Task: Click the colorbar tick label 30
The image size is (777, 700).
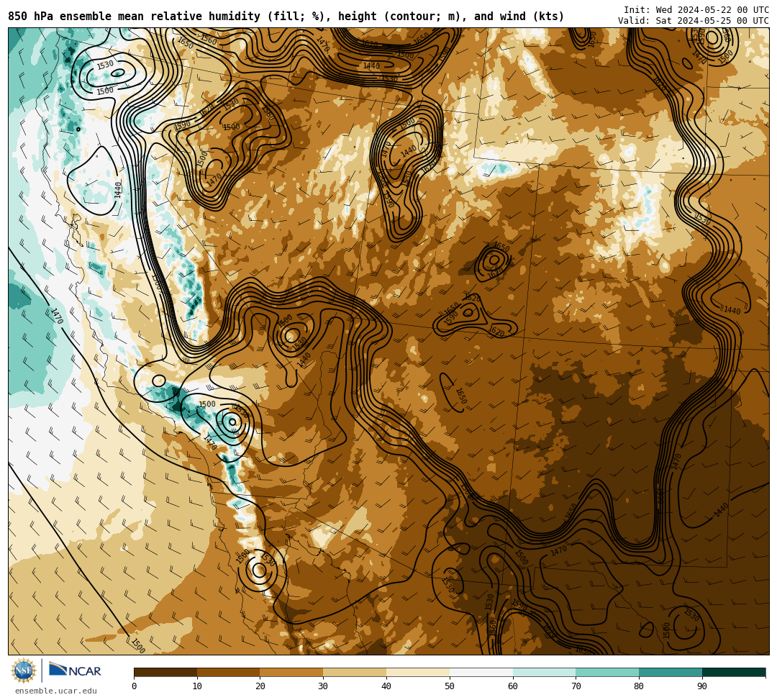Action: click(x=323, y=686)
